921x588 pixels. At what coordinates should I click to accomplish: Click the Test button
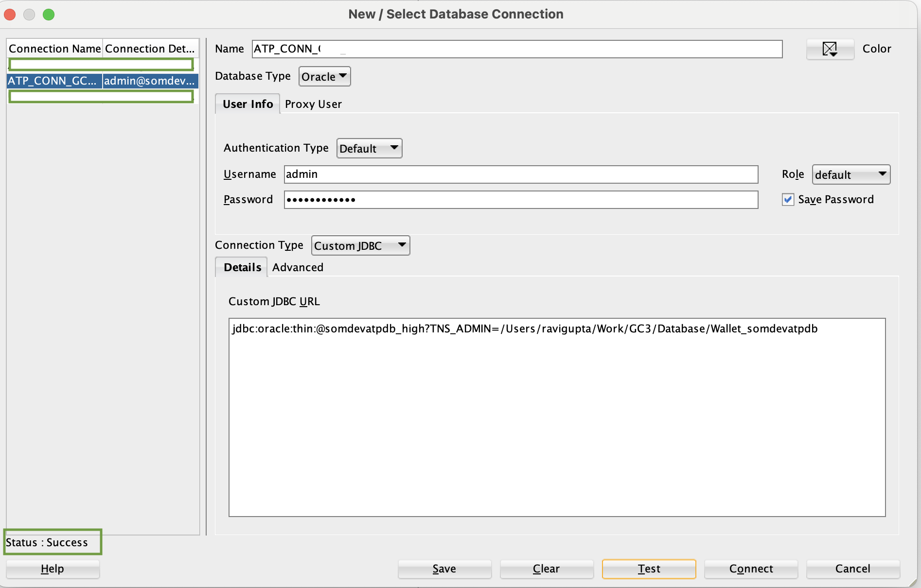(x=648, y=569)
